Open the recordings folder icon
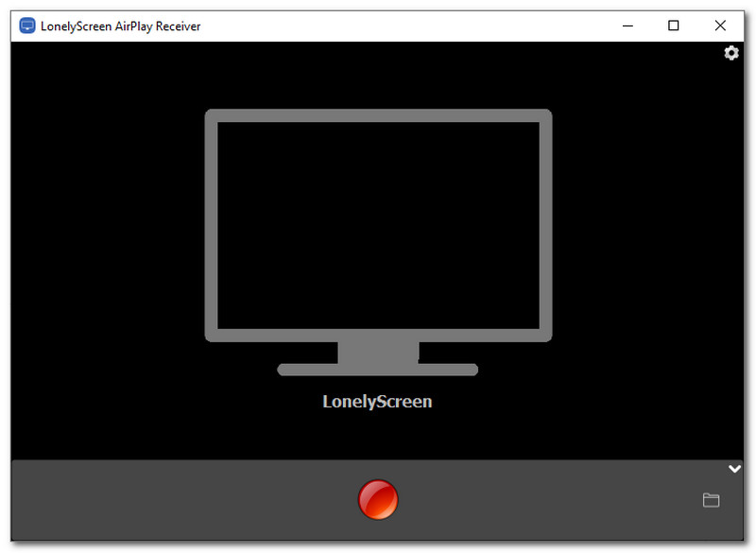Viewport: 756px width, 553px height. 711,500
